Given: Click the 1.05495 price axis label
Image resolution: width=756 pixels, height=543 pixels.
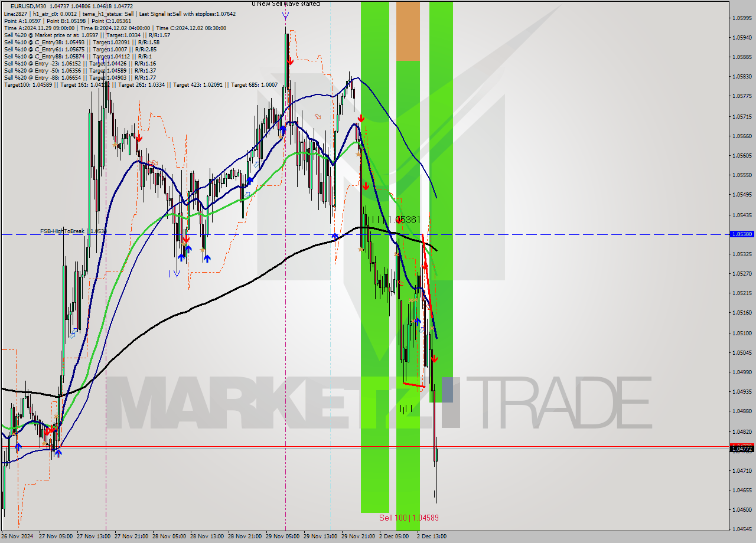Looking at the screenshot, I should [742, 195].
